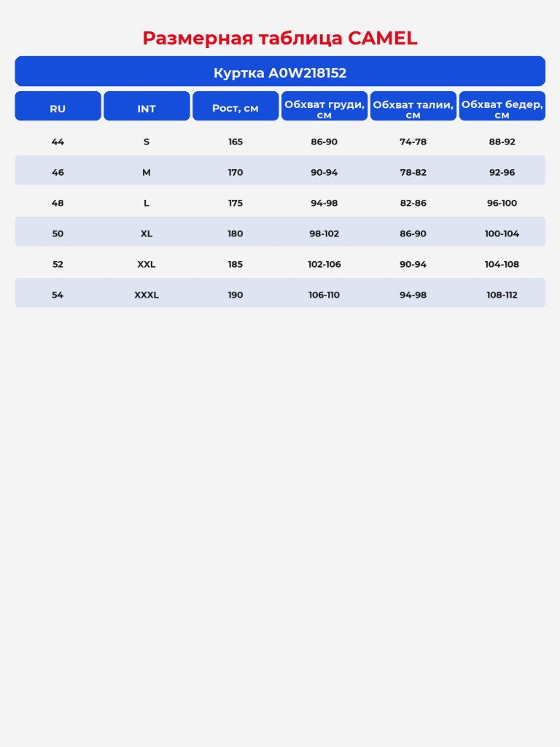Click the 'Обхват груди, см' header
Screen dimensions: 560x747
[x=324, y=107]
